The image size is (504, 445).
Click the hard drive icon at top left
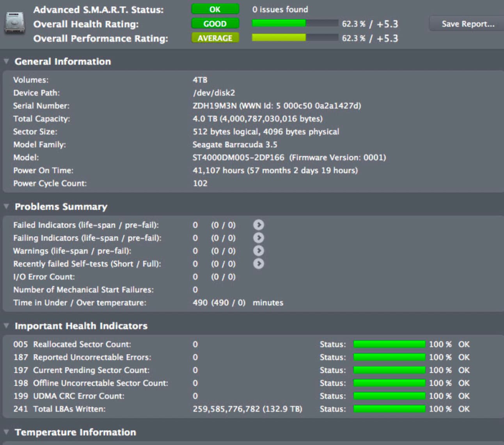coord(15,23)
